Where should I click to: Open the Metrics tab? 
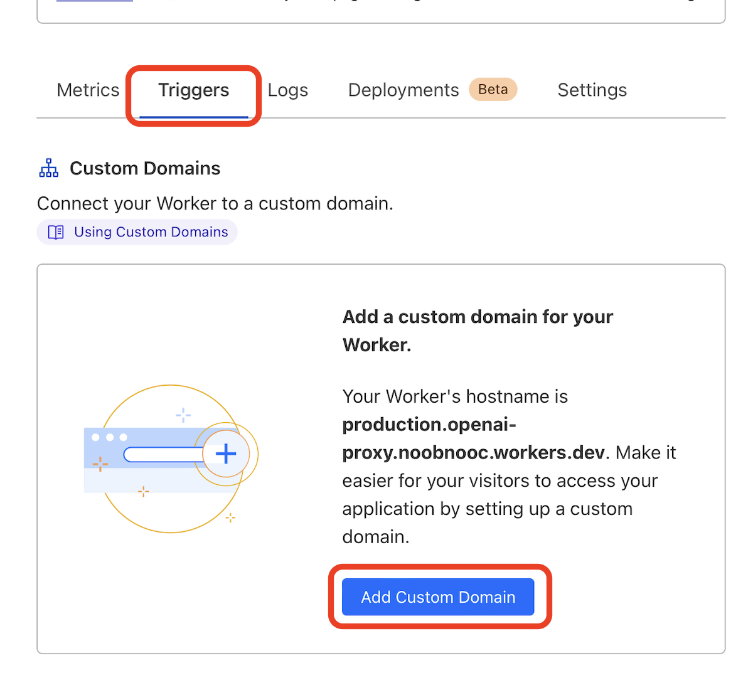tap(88, 90)
